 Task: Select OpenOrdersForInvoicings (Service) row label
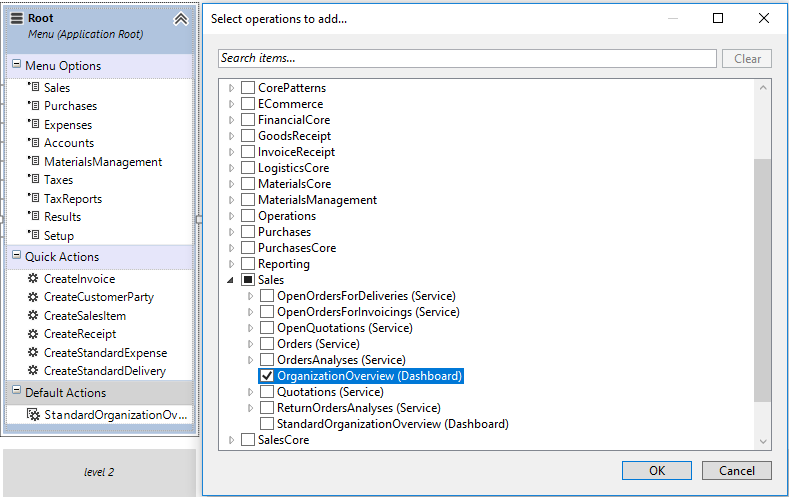coord(368,312)
